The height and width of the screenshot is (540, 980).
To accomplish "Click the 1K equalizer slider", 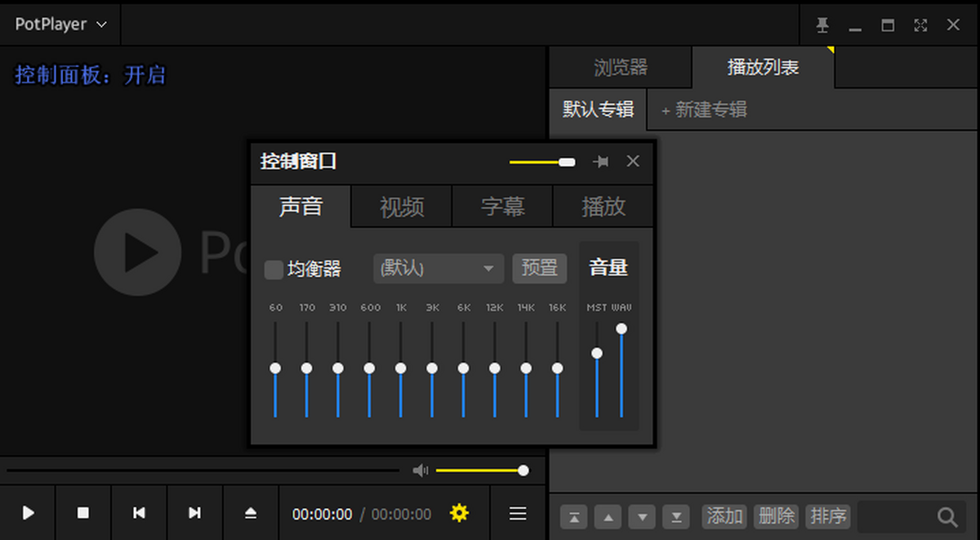I will (x=400, y=368).
